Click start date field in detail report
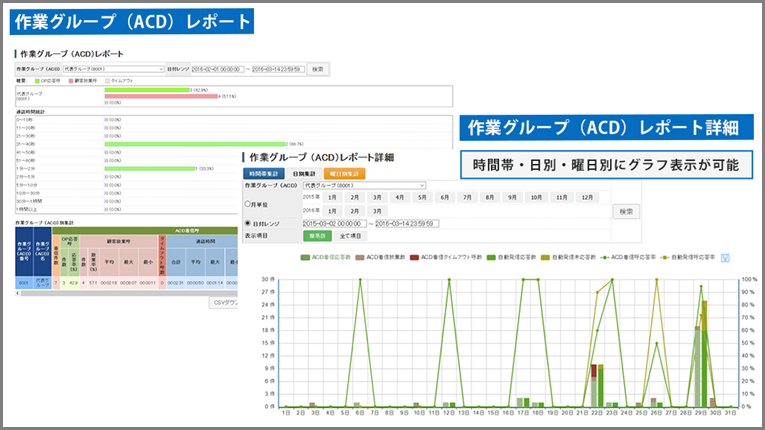 [340, 223]
